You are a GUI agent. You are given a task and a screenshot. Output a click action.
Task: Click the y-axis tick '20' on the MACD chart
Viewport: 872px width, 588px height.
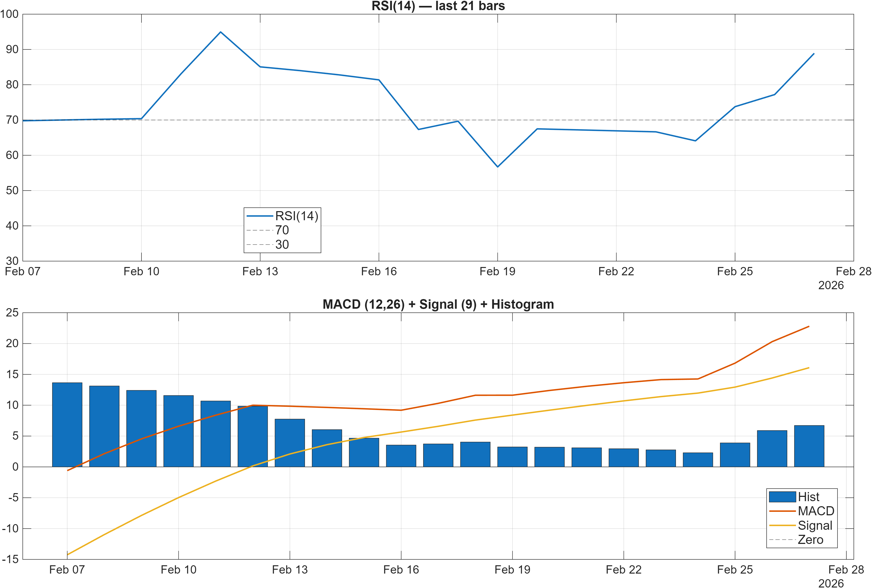12,343
